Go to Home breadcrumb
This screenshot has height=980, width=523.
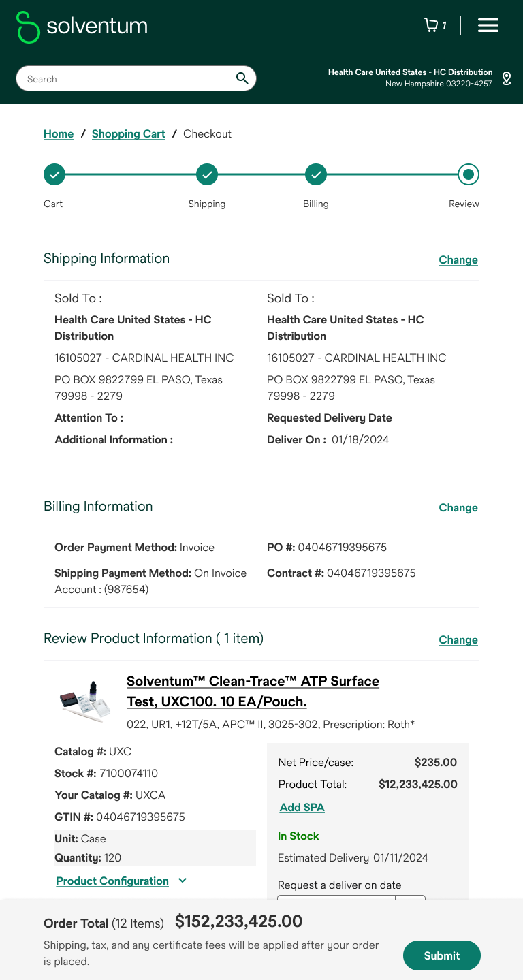click(59, 134)
